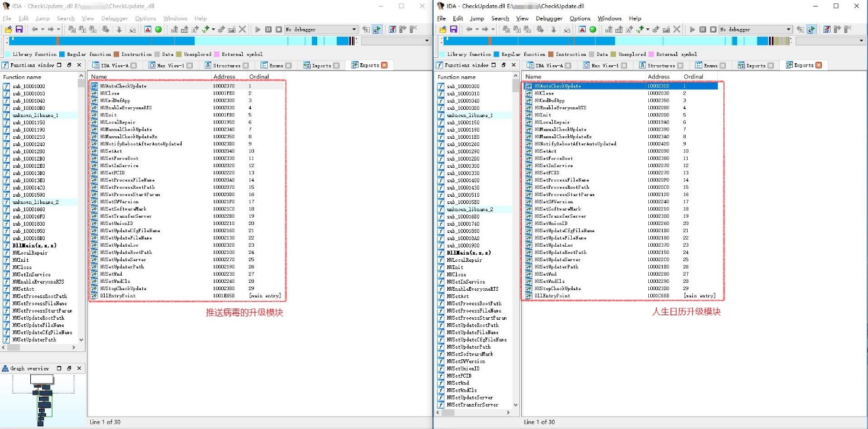Float the left Functions window panel
This screenshot has width=868, height=429.
click(x=69, y=65)
